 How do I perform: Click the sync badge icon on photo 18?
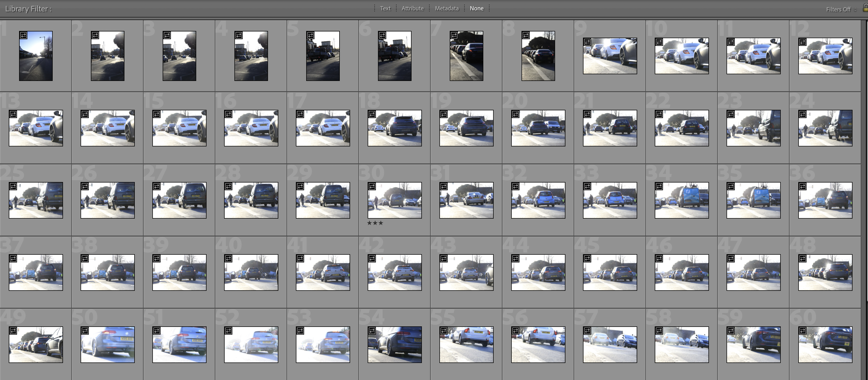pos(372,114)
